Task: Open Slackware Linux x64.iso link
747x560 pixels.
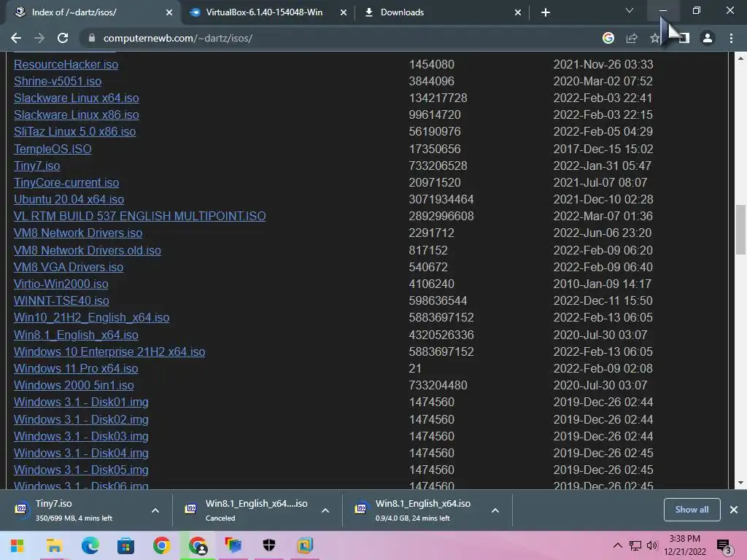Action: click(x=76, y=98)
